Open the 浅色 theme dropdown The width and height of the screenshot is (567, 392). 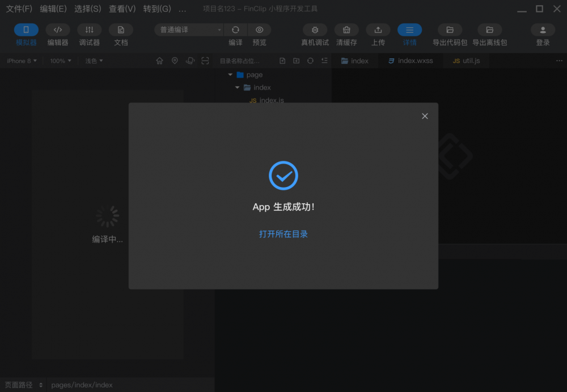94,61
